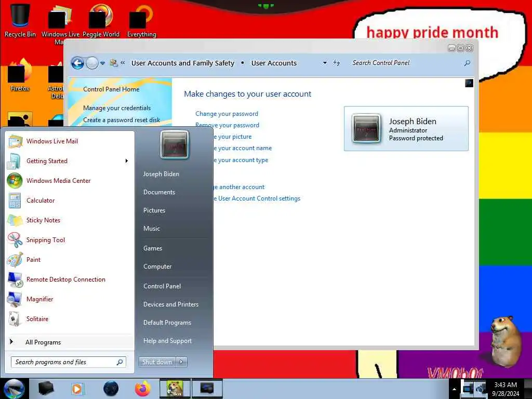
Task: Click the help icon at Control Panel top right
Action: [x=469, y=83]
